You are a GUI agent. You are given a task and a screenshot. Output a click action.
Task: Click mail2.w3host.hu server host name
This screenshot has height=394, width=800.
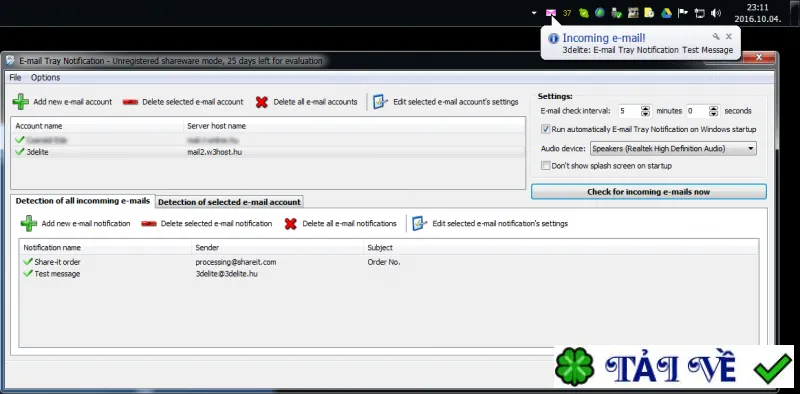(214, 152)
